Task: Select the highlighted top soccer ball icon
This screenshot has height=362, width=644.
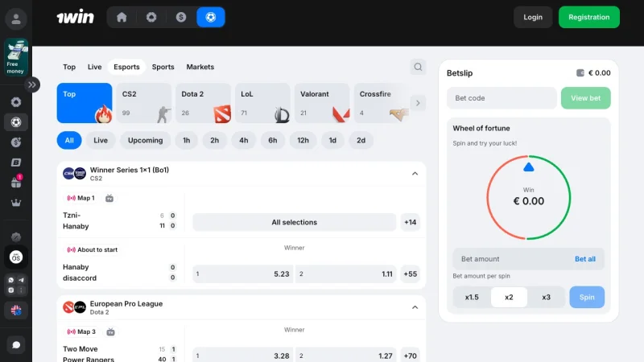Action: 211,17
